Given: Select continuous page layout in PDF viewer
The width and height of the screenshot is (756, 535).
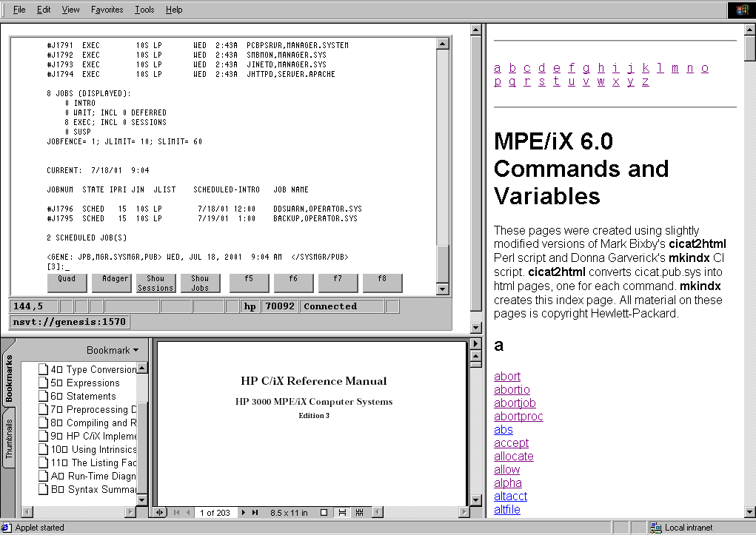Looking at the screenshot, I should 342,512.
